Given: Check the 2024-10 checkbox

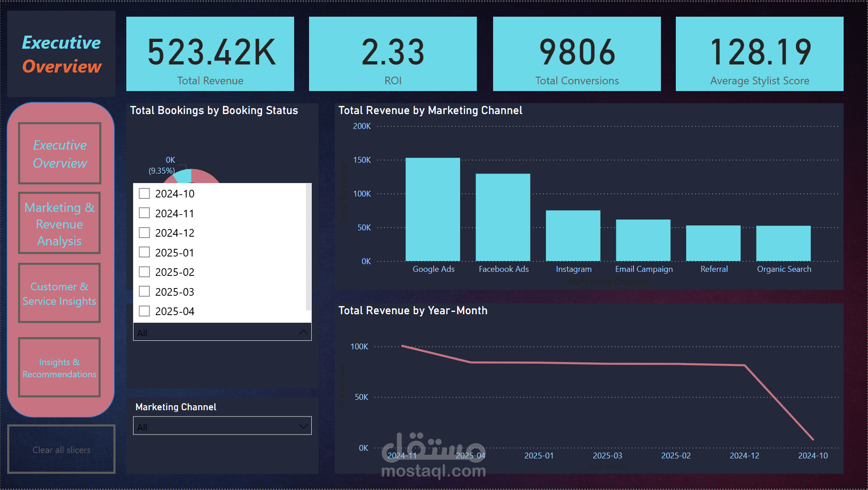Looking at the screenshot, I should pos(144,193).
